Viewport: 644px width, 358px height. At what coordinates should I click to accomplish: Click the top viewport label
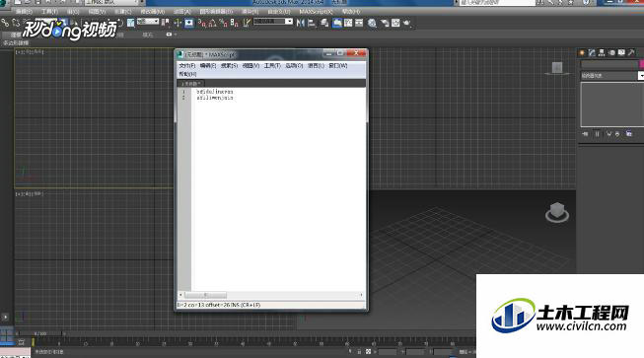coord(30,51)
